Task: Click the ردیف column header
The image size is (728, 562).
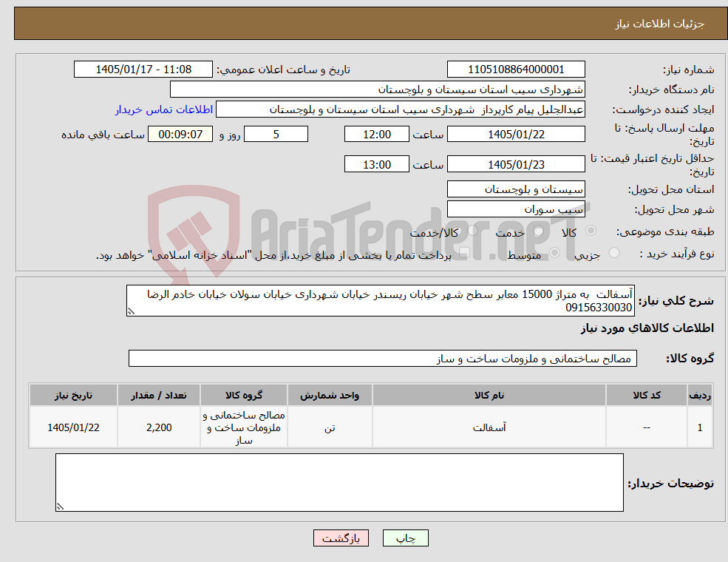Action: point(700,395)
